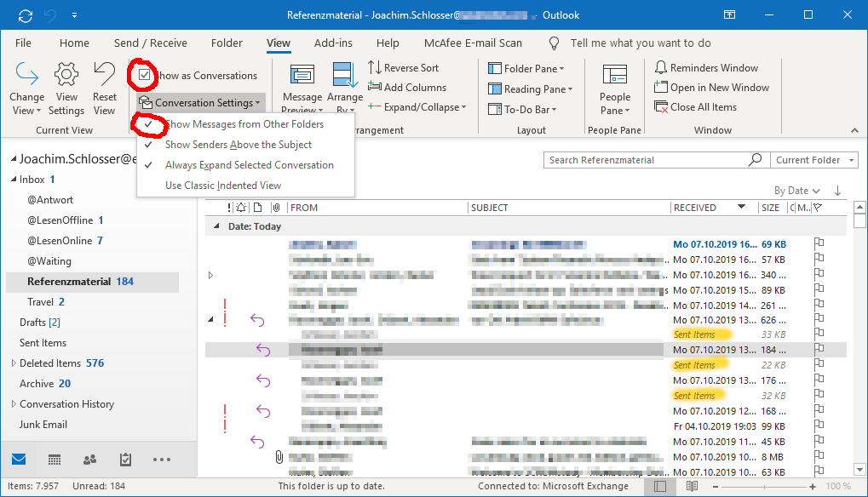This screenshot has width=868, height=497.
Task: Click inside the Search Referenzmaterial box
Action: click(647, 160)
